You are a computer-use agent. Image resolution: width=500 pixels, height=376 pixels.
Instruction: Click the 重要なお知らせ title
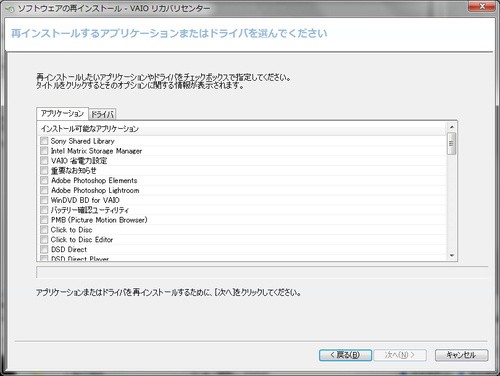74,171
